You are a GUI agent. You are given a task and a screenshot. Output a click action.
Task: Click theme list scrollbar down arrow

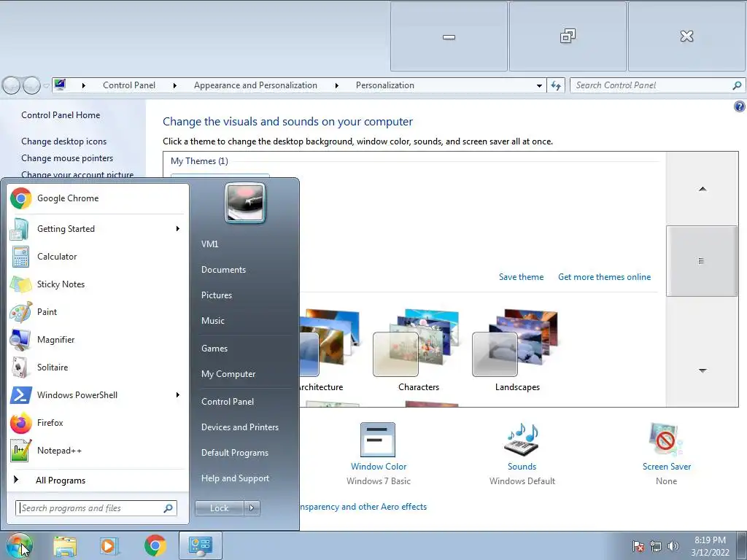pyautogui.click(x=703, y=370)
